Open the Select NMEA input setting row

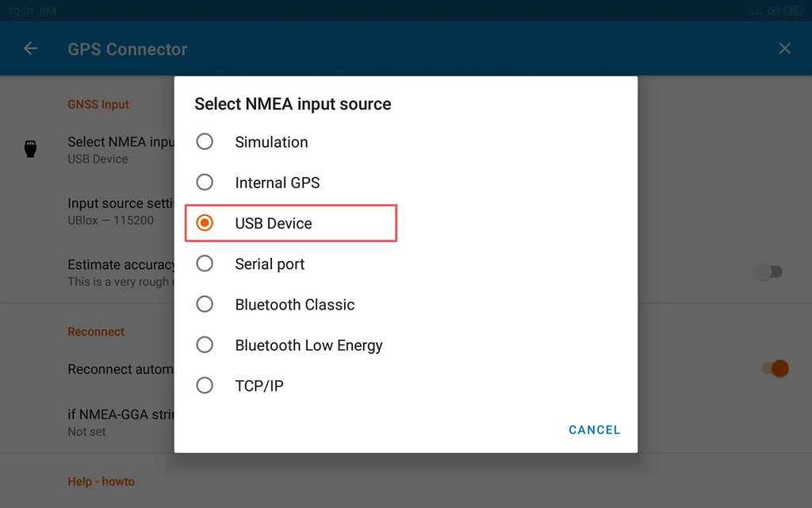click(x=121, y=149)
